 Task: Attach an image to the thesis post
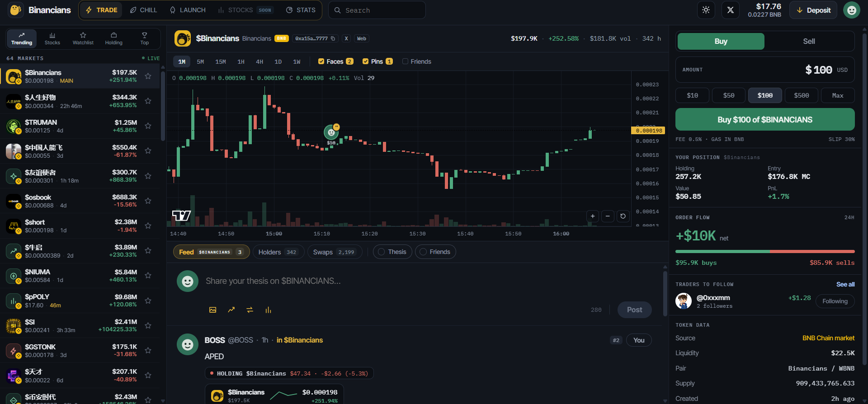213,310
